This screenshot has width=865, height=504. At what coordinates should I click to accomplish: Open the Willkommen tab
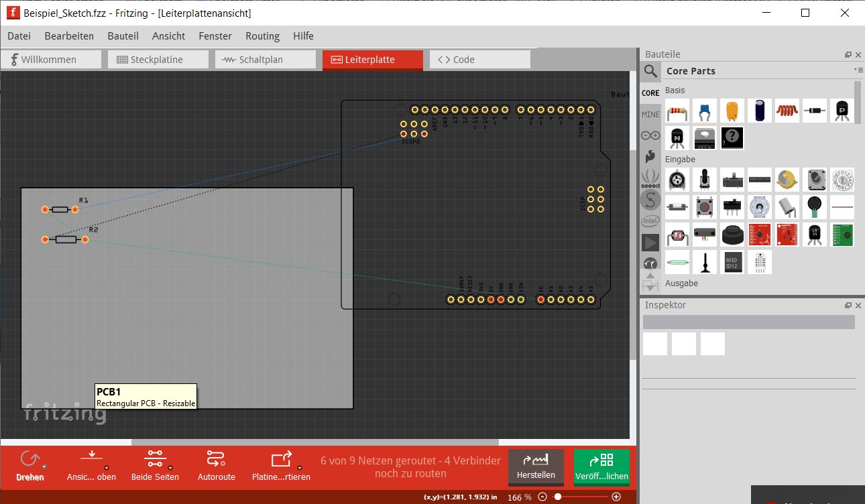coord(51,60)
